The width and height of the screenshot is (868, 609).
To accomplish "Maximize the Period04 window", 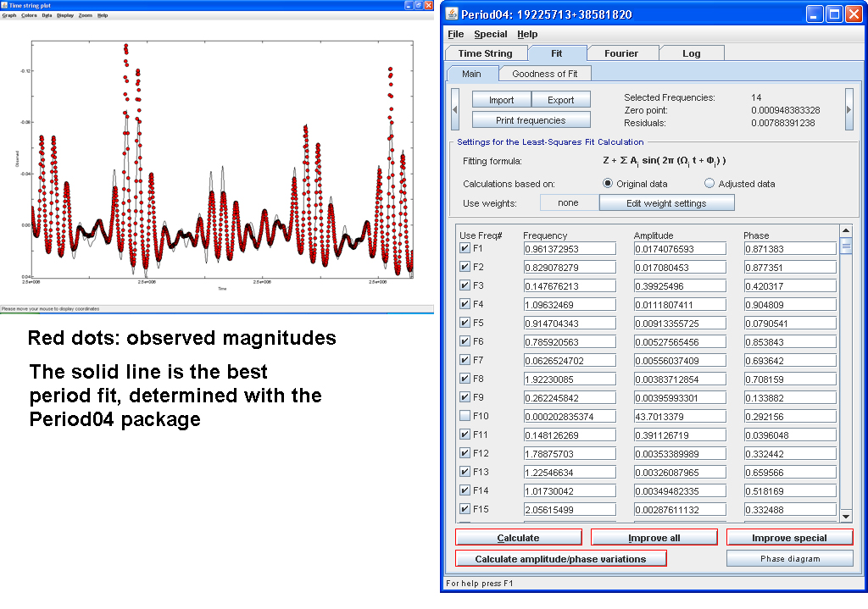I will pos(834,14).
